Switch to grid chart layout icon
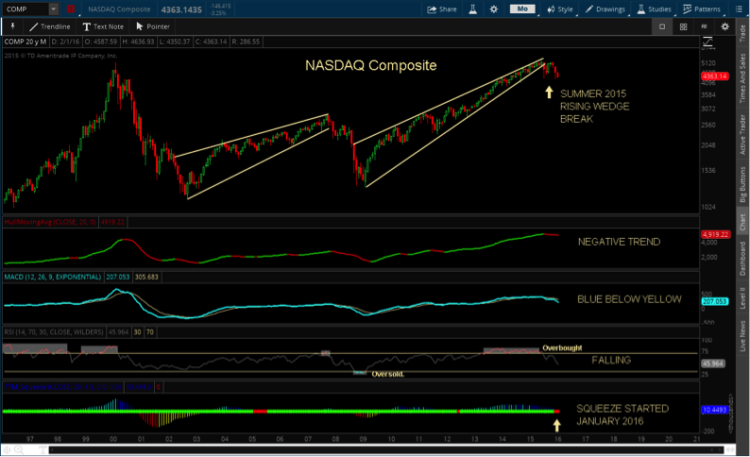Image resolution: width=750 pixels, height=457 pixels. coord(683,27)
